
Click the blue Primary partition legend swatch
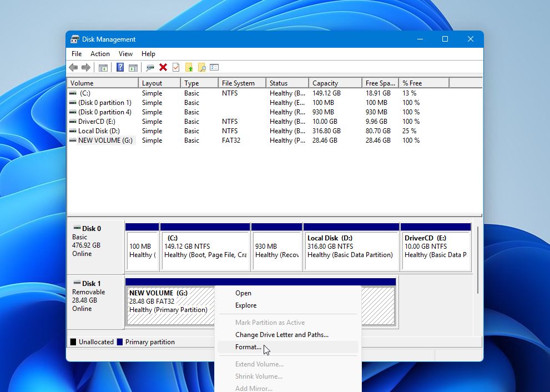click(x=120, y=342)
